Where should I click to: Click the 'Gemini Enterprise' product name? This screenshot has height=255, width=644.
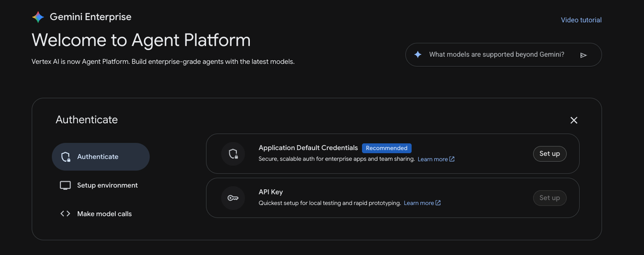[x=90, y=17]
